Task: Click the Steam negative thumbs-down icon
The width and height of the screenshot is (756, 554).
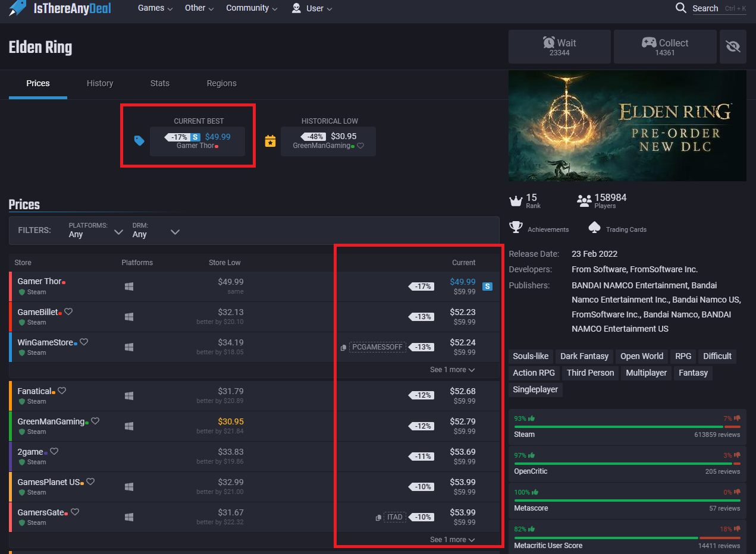Action: 737,418
